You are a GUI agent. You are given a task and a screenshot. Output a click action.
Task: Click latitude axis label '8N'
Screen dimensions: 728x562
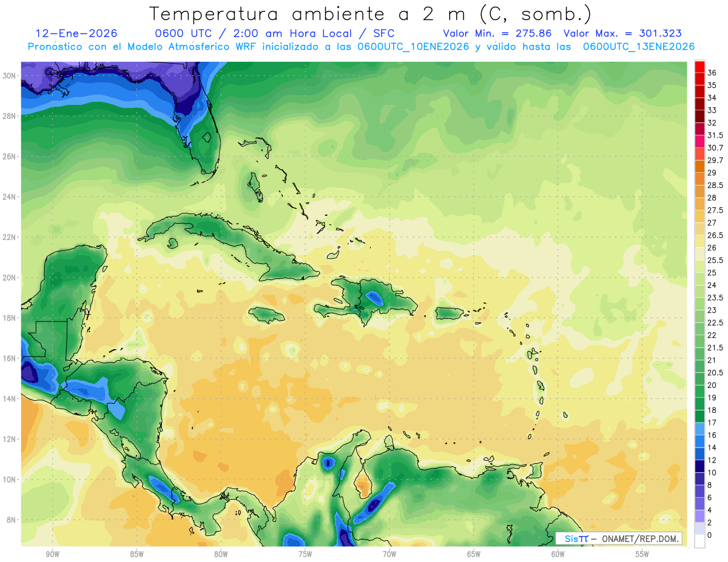(11, 520)
